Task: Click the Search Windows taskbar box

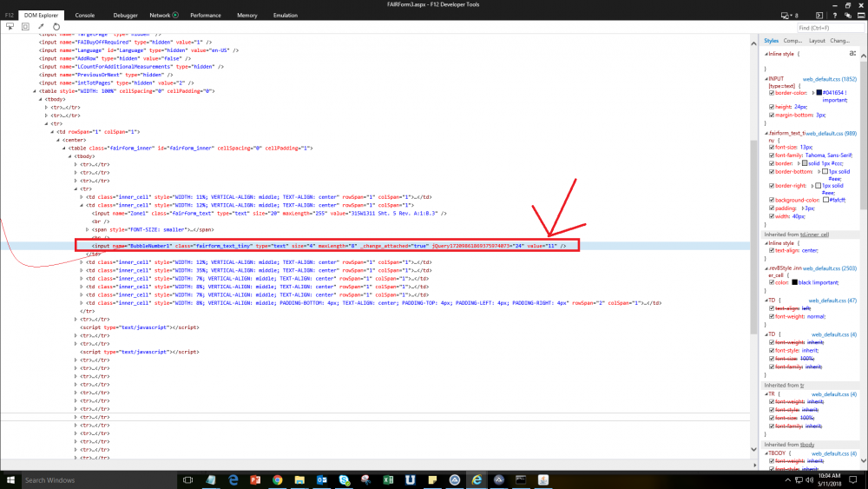Action: 98,480
